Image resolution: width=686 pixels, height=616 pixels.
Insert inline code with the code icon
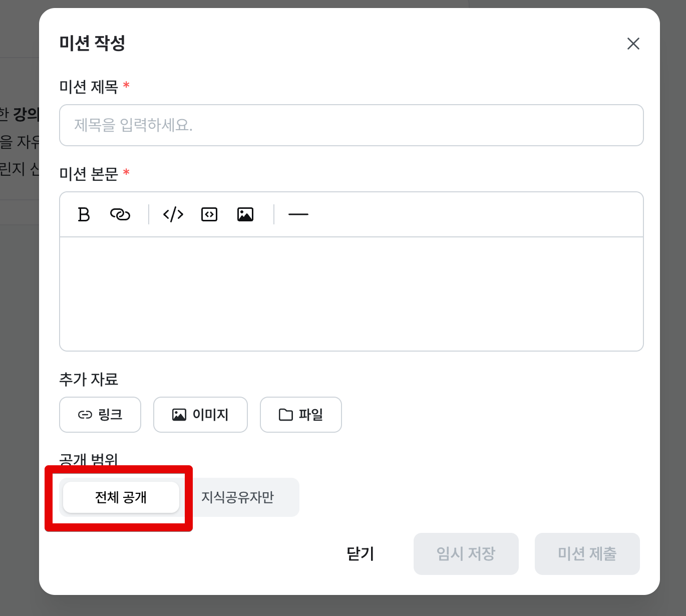(x=173, y=214)
